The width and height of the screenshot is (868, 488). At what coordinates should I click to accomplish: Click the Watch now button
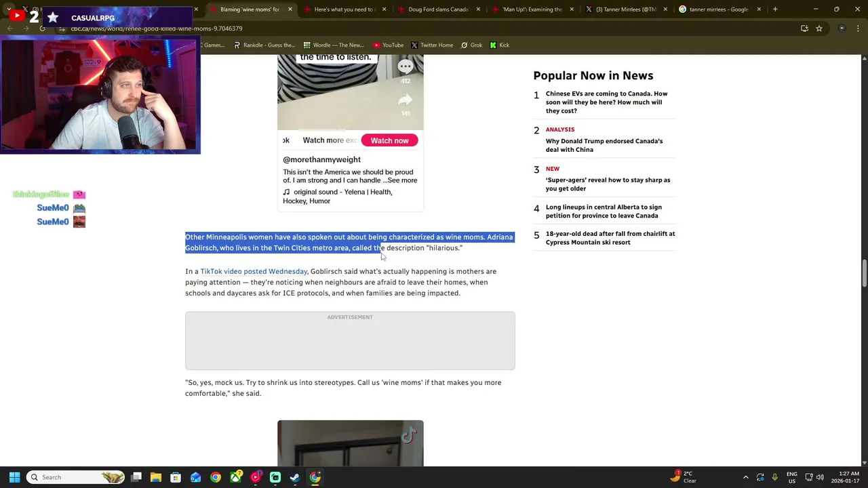[x=389, y=140]
